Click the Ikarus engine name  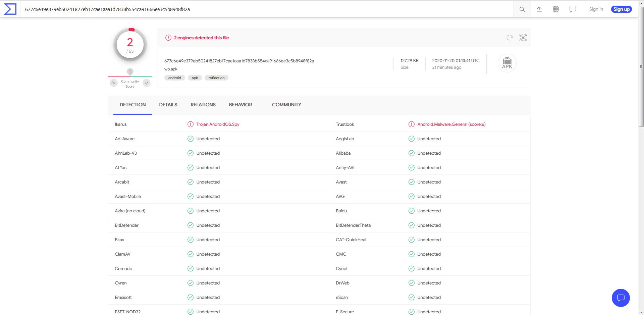(121, 124)
